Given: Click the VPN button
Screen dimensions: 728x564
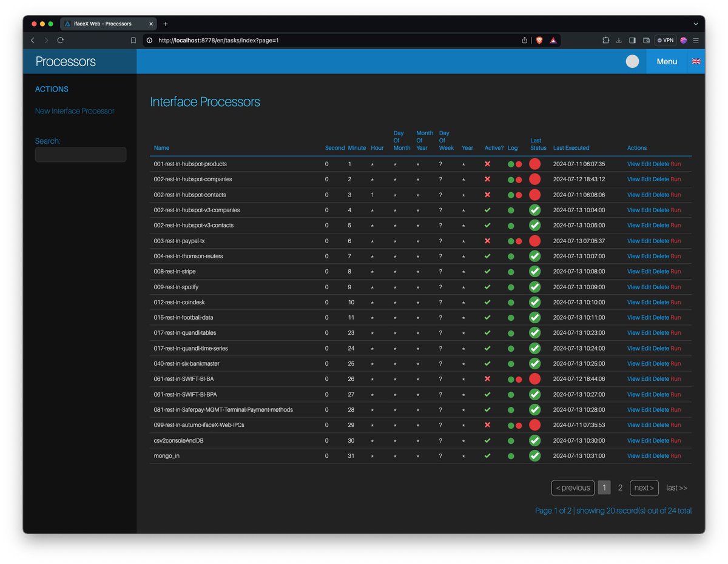Looking at the screenshot, I should pos(666,40).
